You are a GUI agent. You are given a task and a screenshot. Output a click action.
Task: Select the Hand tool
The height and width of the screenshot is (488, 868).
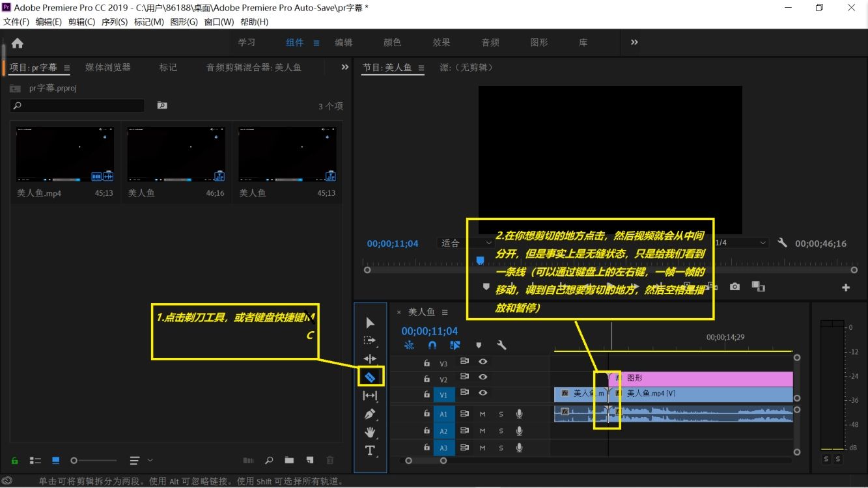click(370, 432)
